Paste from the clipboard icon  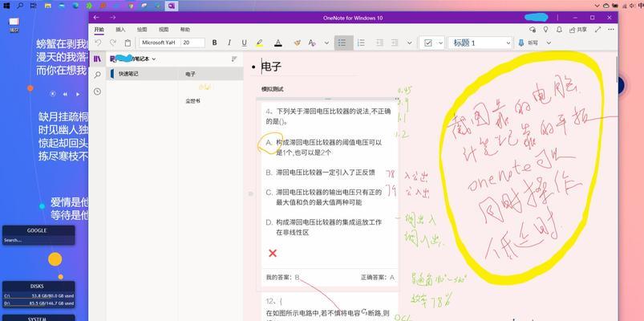128,43
